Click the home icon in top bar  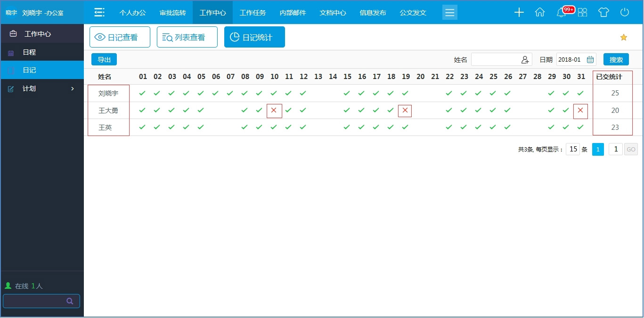540,12
